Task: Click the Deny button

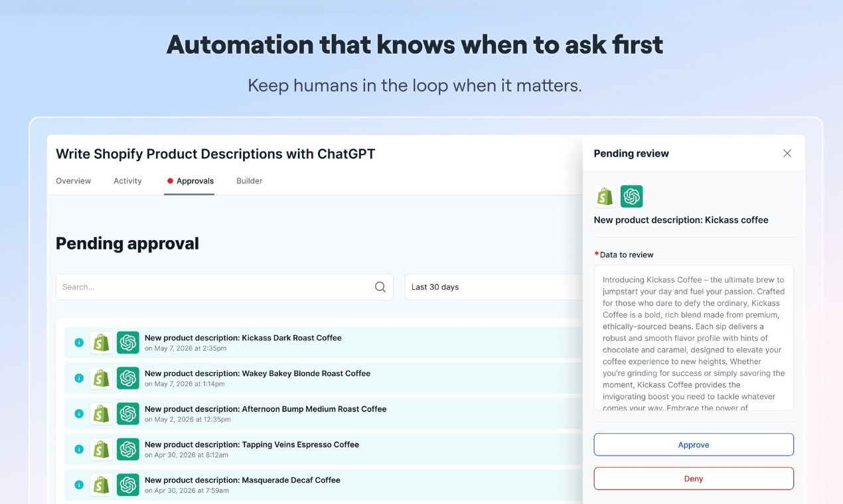Action: 694,479
